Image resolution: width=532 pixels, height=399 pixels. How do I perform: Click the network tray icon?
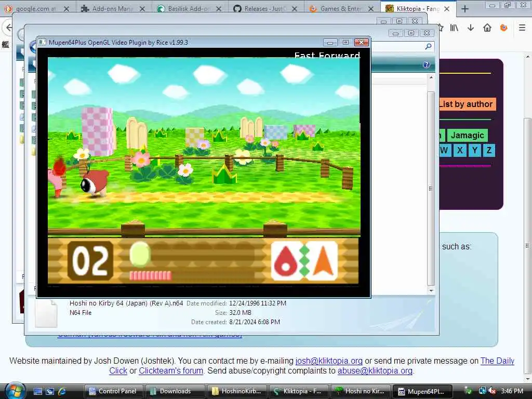[482, 391]
